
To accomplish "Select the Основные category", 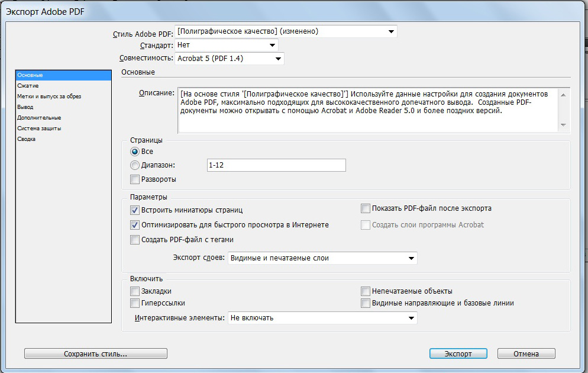I will click(x=63, y=75).
